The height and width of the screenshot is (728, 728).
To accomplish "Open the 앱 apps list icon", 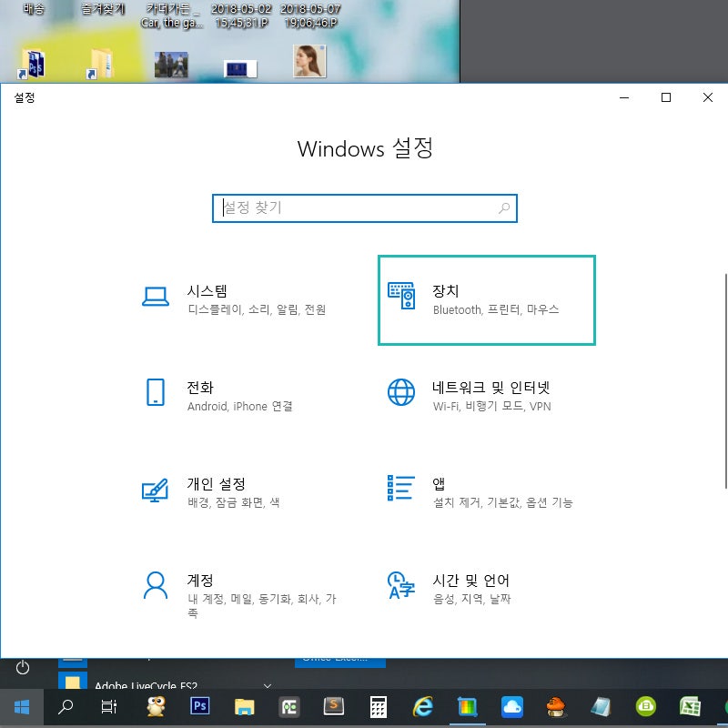I will pyautogui.click(x=401, y=488).
